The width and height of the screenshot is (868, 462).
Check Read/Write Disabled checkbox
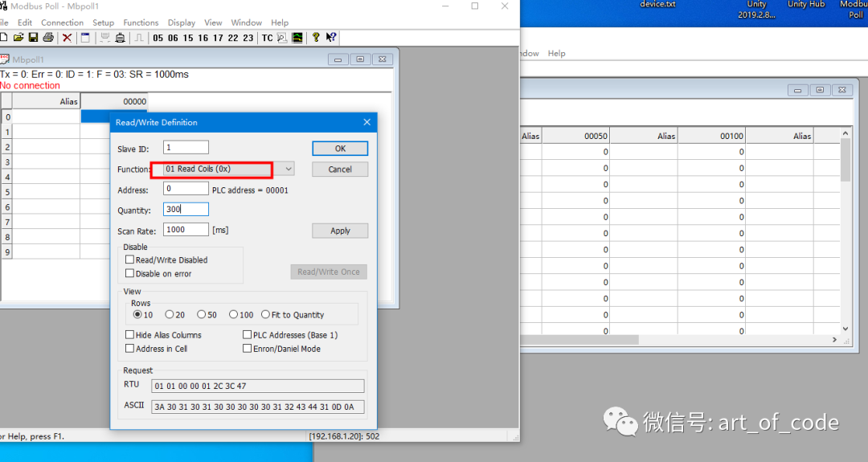(129, 260)
